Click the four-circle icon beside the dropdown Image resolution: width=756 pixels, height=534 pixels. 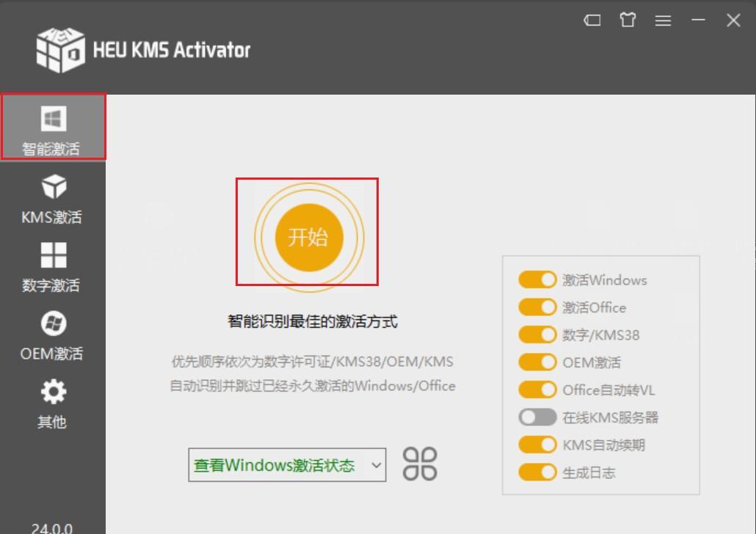[x=420, y=464]
